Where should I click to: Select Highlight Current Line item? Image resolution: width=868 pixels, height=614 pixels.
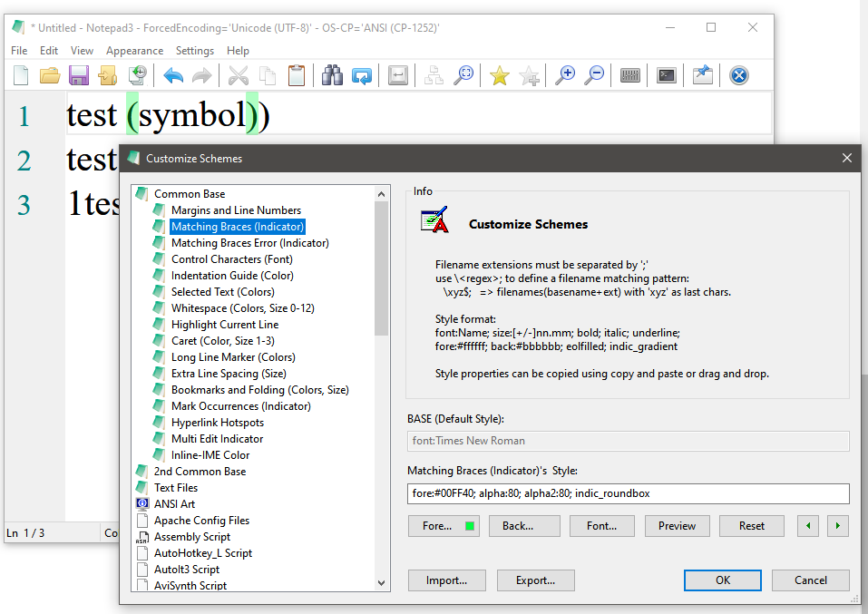pyautogui.click(x=225, y=325)
